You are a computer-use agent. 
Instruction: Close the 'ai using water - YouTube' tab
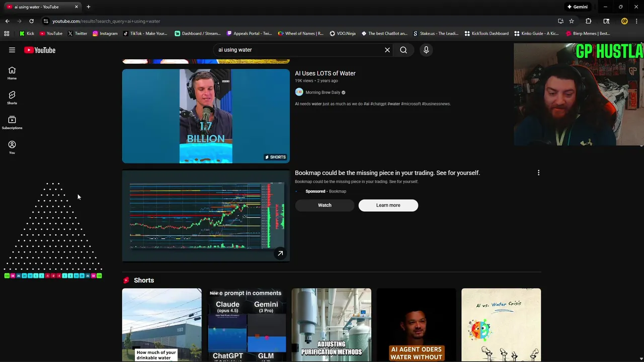[76, 7]
